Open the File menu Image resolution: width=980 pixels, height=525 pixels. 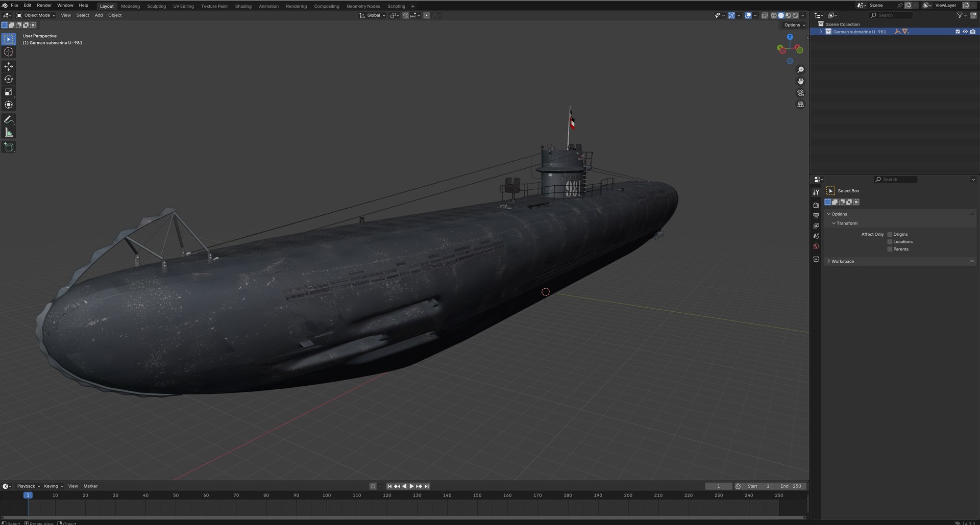tap(14, 5)
